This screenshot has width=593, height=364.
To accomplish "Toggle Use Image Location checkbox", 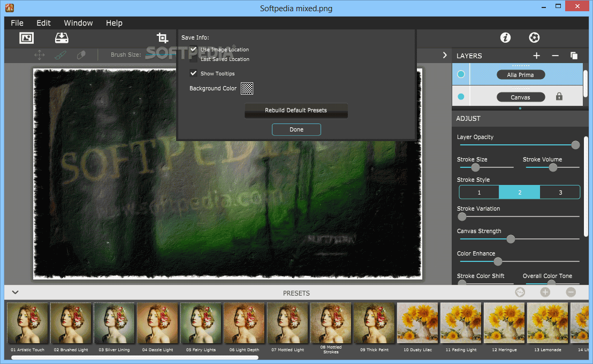I will [x=194, y=50].
